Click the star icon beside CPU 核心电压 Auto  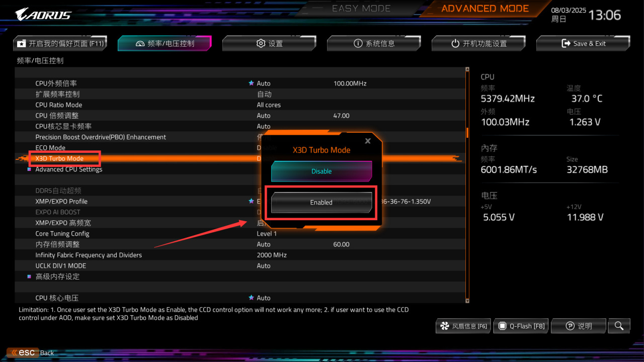coord(251,298)
